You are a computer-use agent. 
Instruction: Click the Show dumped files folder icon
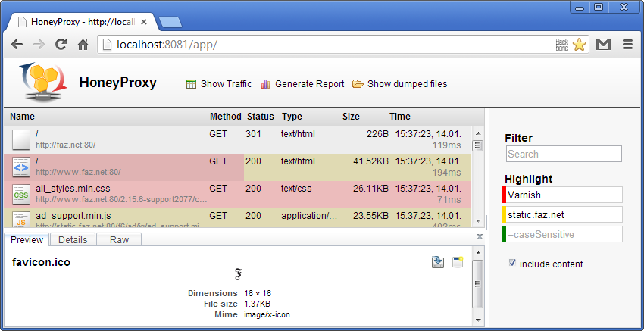click(358, 84)
